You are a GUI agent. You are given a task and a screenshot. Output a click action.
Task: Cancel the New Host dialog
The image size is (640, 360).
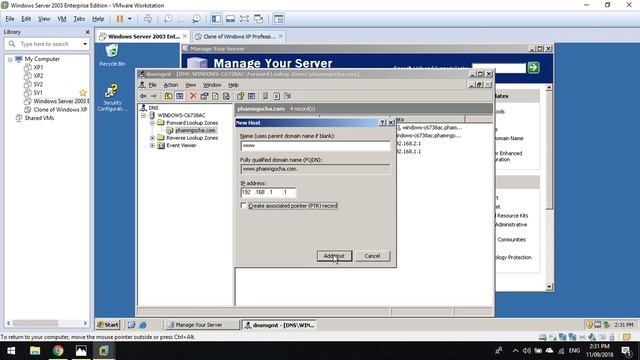372,256
